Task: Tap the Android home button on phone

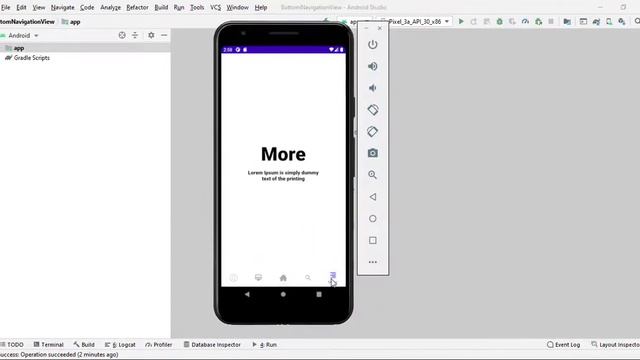Action: point(283,294)
